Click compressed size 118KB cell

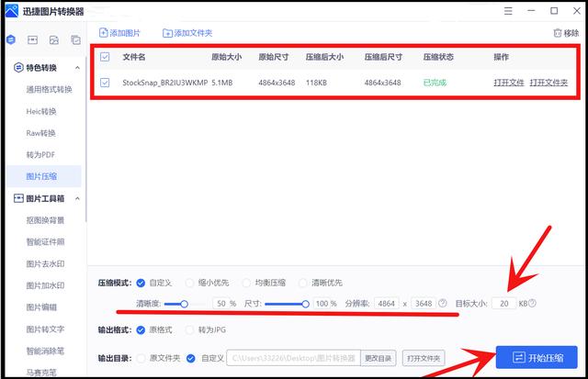pos(316,83)
